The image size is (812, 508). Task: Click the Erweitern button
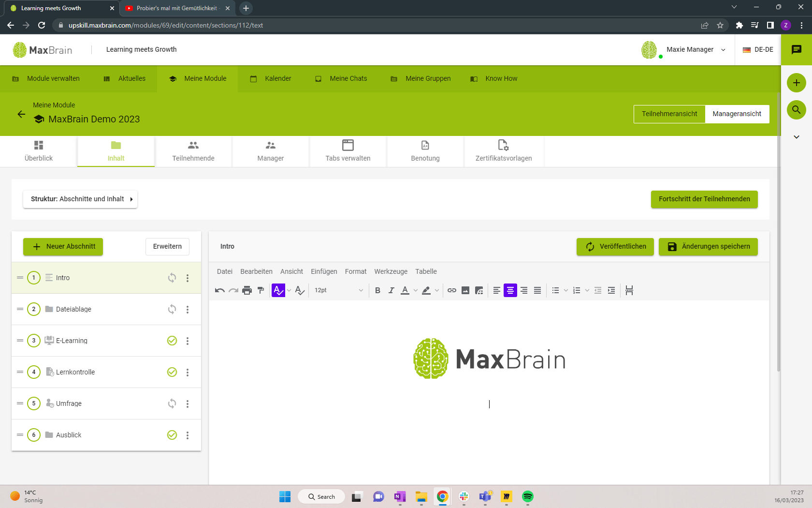pyautogui.click(x=167, y=247)
